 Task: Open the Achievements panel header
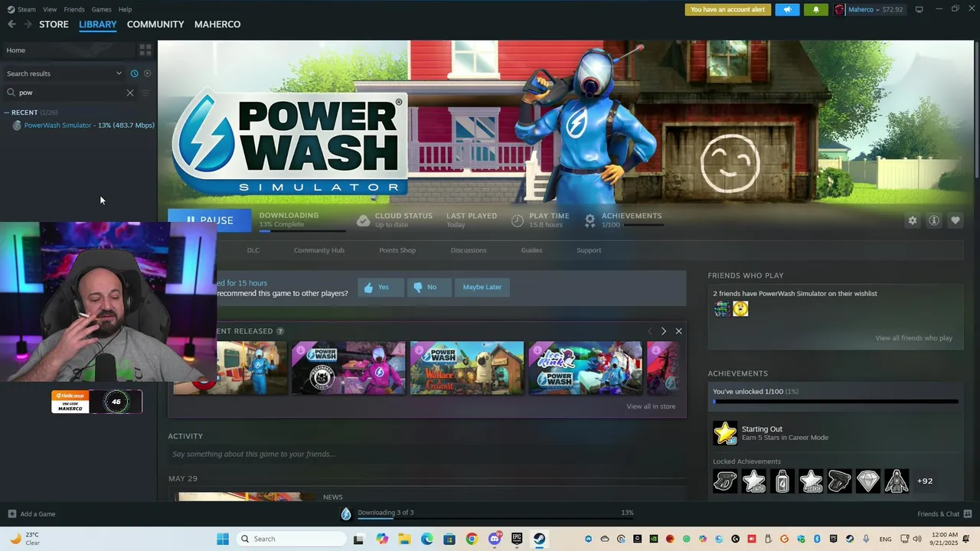pos(738,373)
